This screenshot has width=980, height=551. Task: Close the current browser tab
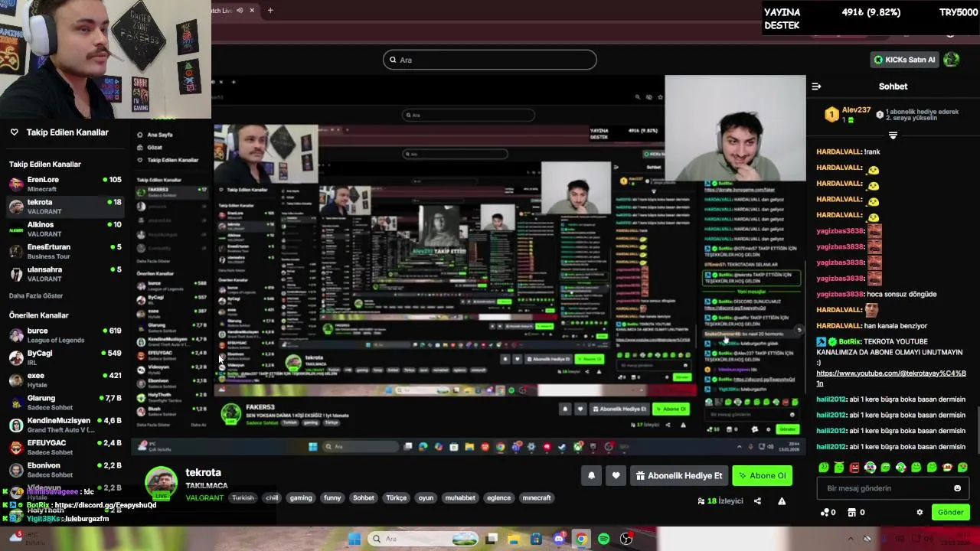tap(252, 10)
